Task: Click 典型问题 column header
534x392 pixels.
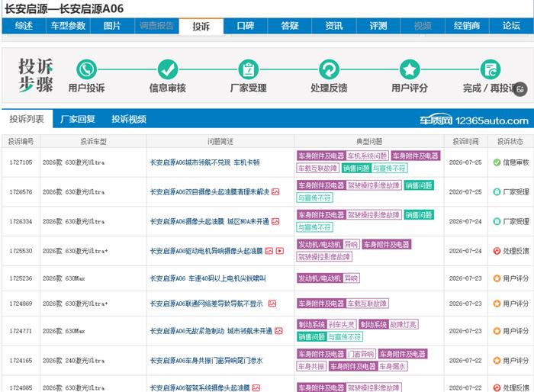Action: pyautogui.click(x=369, y=141)
